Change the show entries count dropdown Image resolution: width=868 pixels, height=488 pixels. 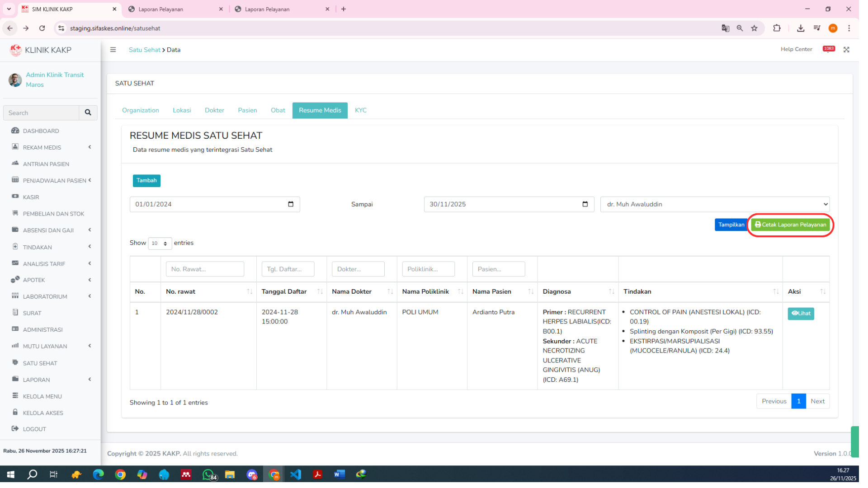pos(160,244)
